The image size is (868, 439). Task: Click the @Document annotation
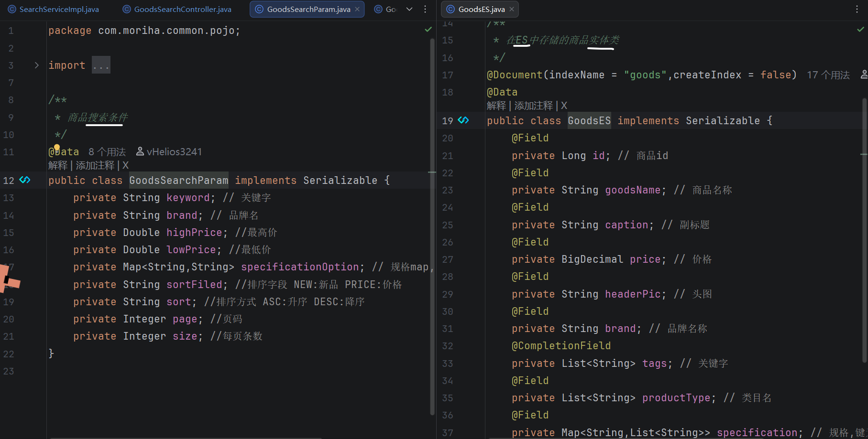[x=515, y=75]
